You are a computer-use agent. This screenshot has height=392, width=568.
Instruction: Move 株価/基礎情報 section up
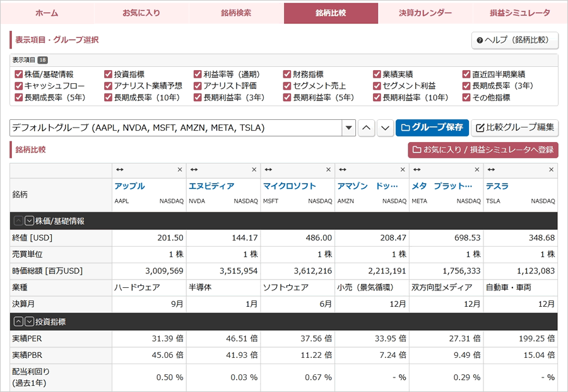point(18,221)
